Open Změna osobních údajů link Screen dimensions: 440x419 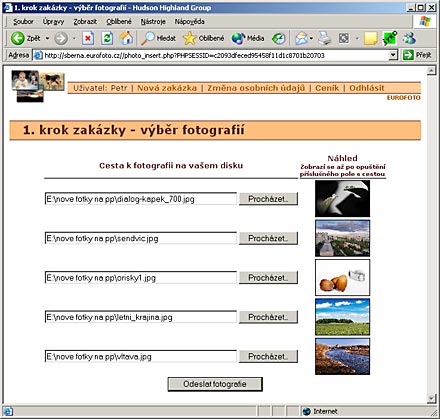pos(256,88)
